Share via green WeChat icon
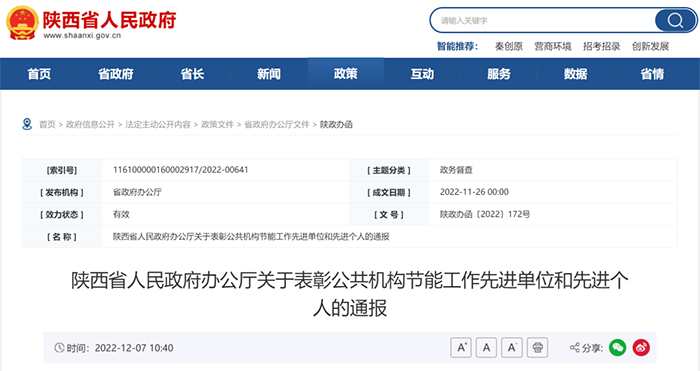 tap(617, 347)
